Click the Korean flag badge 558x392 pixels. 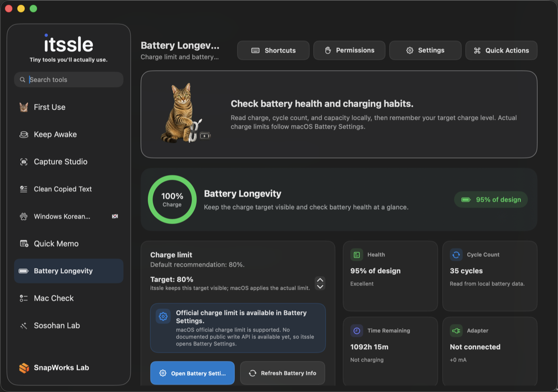(115, 216)
